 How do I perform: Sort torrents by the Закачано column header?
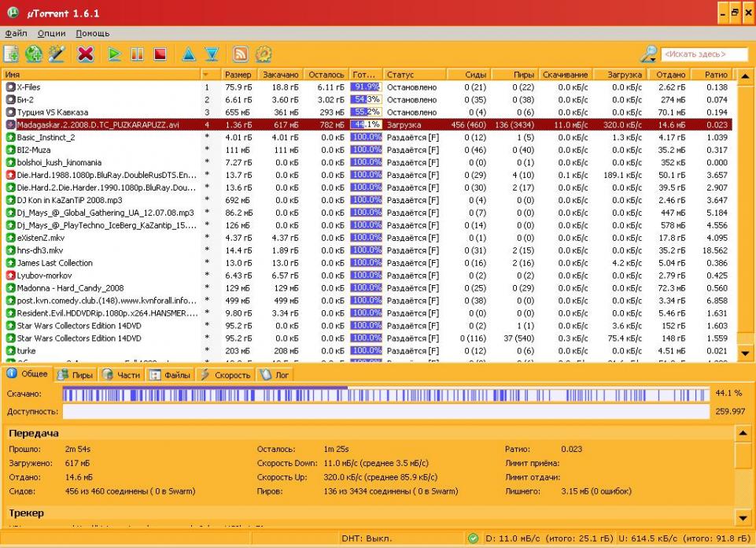[279, 75]
